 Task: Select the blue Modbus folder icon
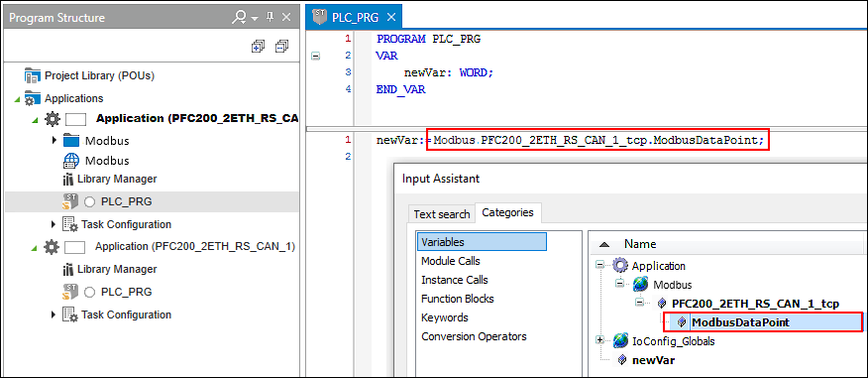(x=71, y=140)
